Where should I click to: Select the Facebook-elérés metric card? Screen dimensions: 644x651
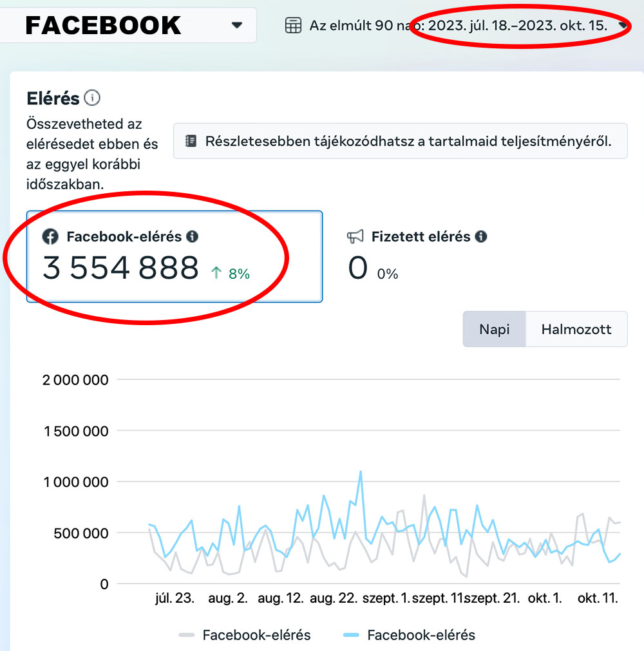click(x=175, y=256)
